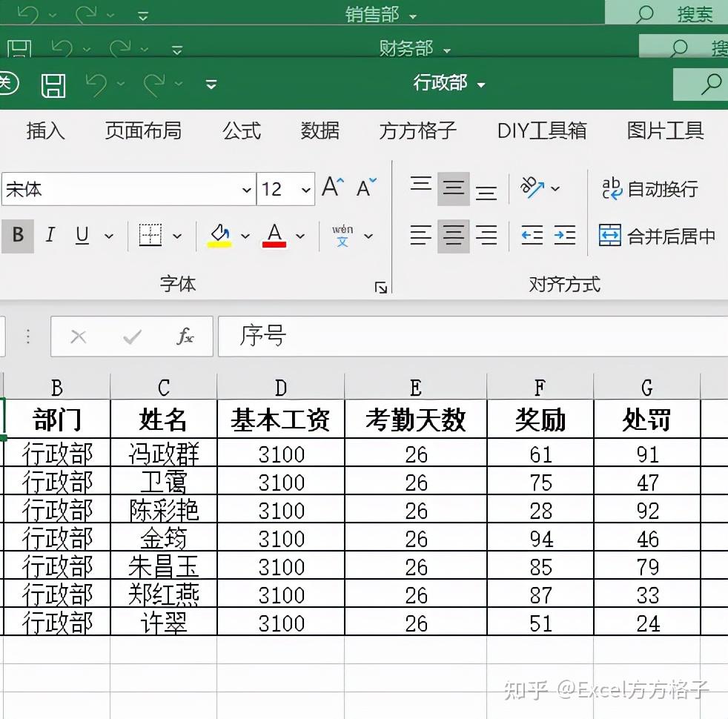The image size is (728, 719).
Task: Click the cell containing 陈彩艳
Action: 164,510
